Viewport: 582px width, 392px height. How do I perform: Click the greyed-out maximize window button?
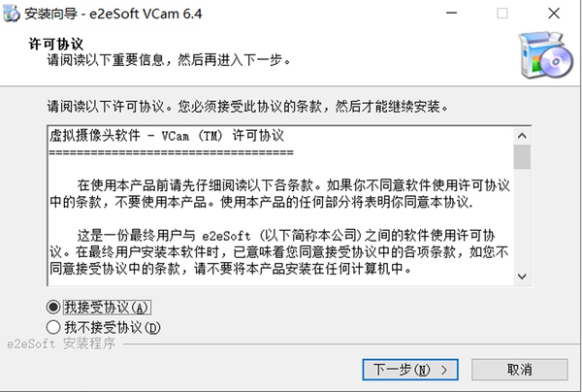coord(502,14)
